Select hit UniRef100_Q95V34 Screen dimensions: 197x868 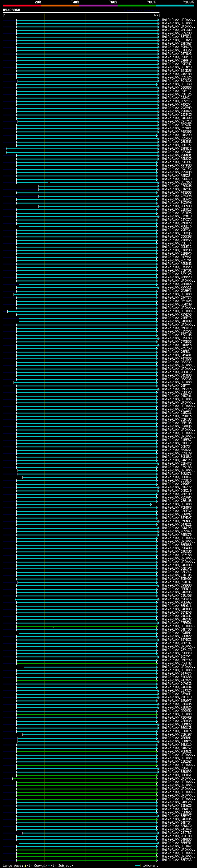click(x=176, y=230)
